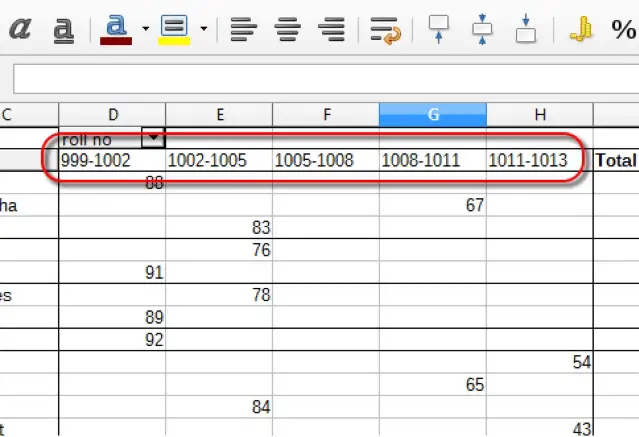Select the cell containing 91

coord(112,272)
